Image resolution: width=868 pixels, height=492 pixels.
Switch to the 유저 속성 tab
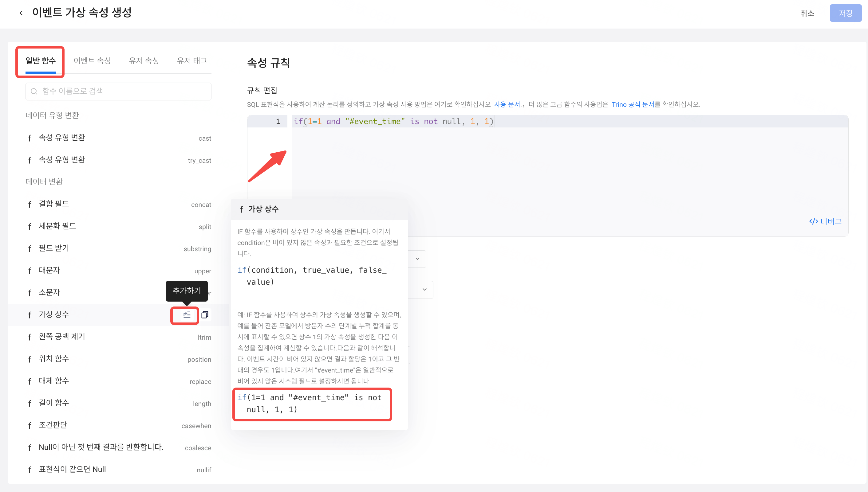pyautogui.click(x=144, y=61)
